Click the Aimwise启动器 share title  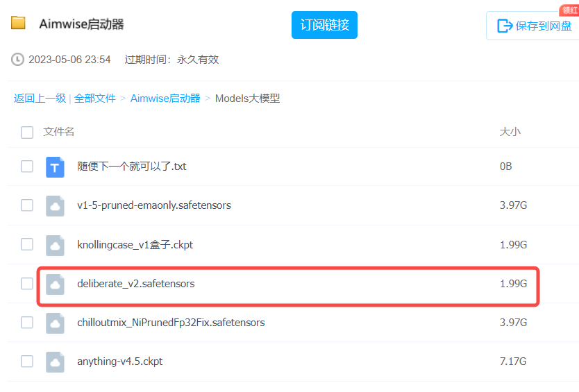pyautogui.click(x=82, y=24)
